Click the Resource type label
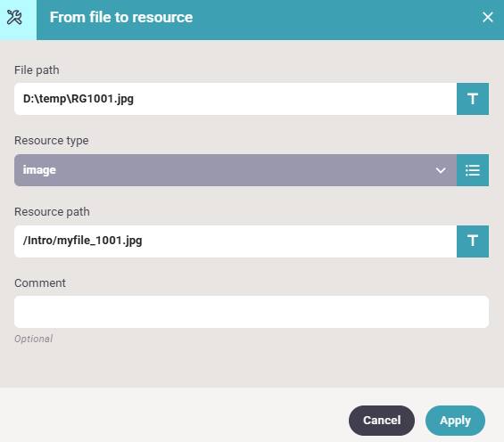Viewport: 504px width, 442px height. coord(52,141)
